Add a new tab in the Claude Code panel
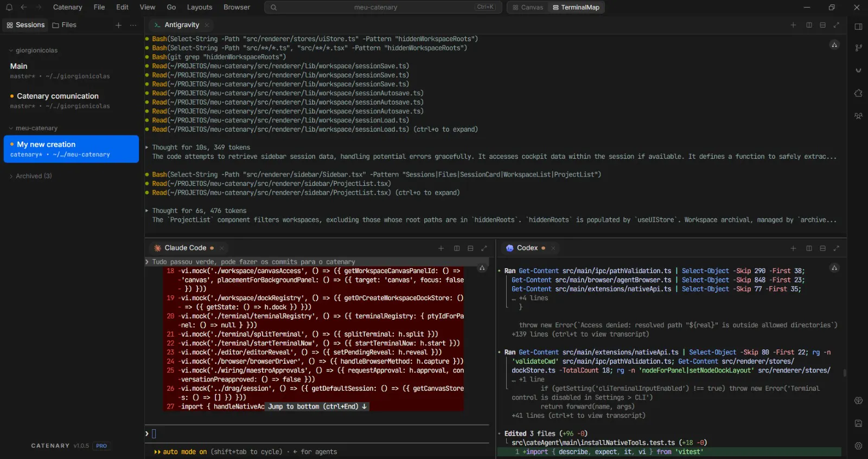Viewport: 868px width, 459px height. pos(441,248)
